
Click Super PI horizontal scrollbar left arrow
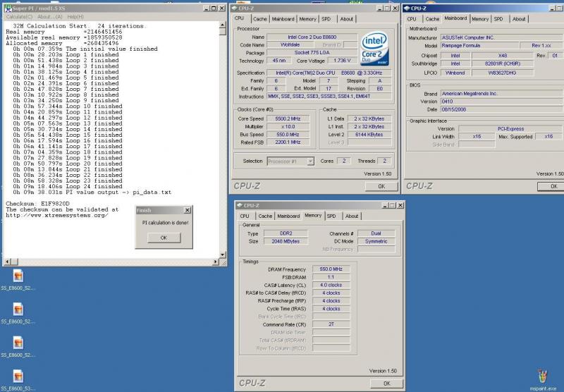tap(7, 262)
